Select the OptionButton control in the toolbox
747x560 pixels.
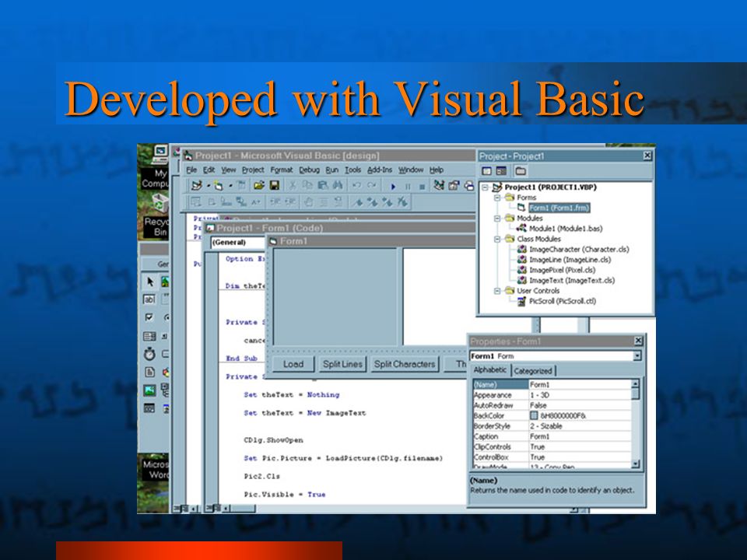point(166,317)
